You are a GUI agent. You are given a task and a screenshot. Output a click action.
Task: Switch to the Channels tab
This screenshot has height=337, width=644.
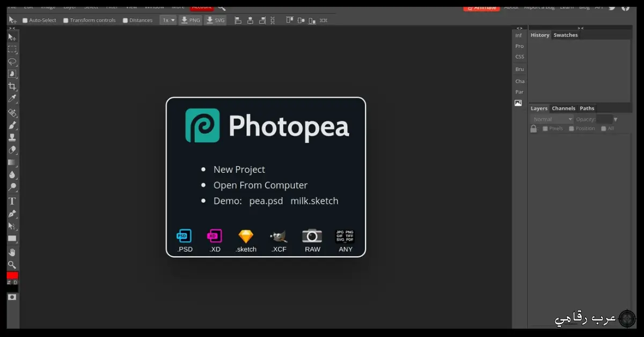click(563, 108)
